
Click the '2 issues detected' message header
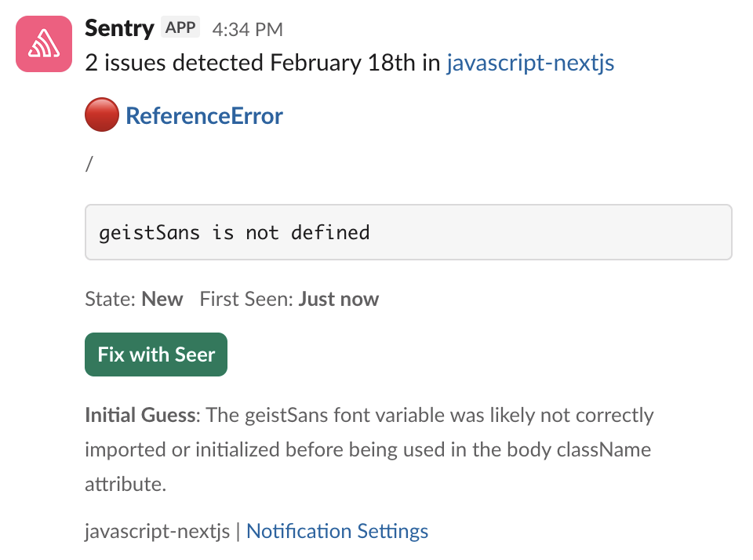tap(235, 63)
